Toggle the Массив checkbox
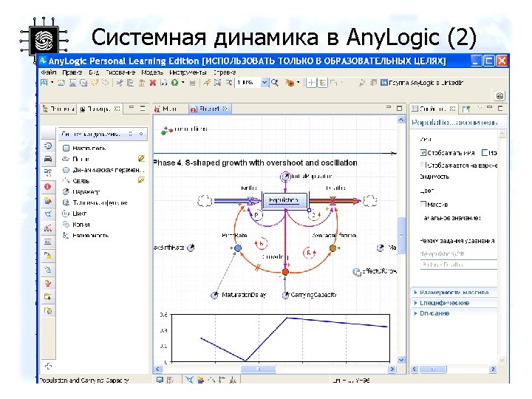The height and width of the screenshot is (399, 532). pos(423,204)
